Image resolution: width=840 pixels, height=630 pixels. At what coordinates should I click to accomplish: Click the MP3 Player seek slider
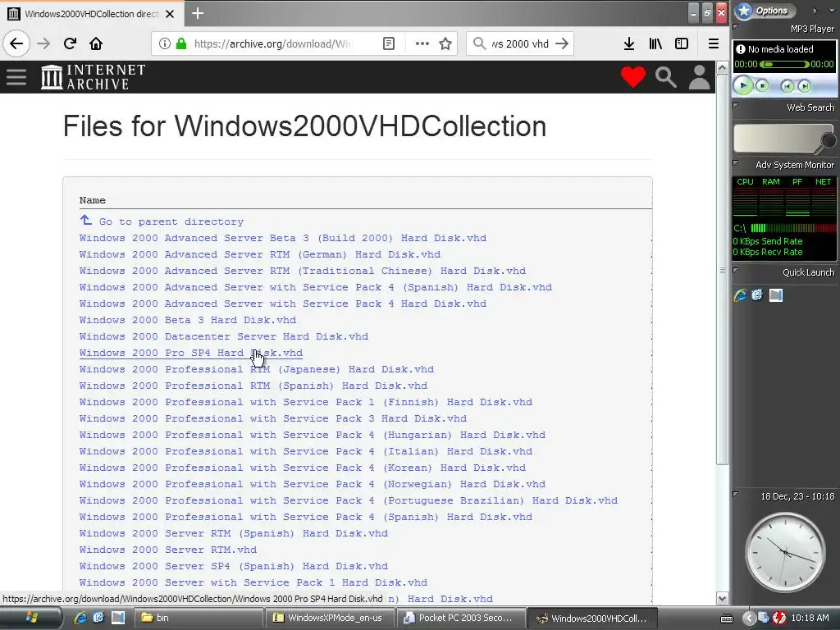coord(783,64)
